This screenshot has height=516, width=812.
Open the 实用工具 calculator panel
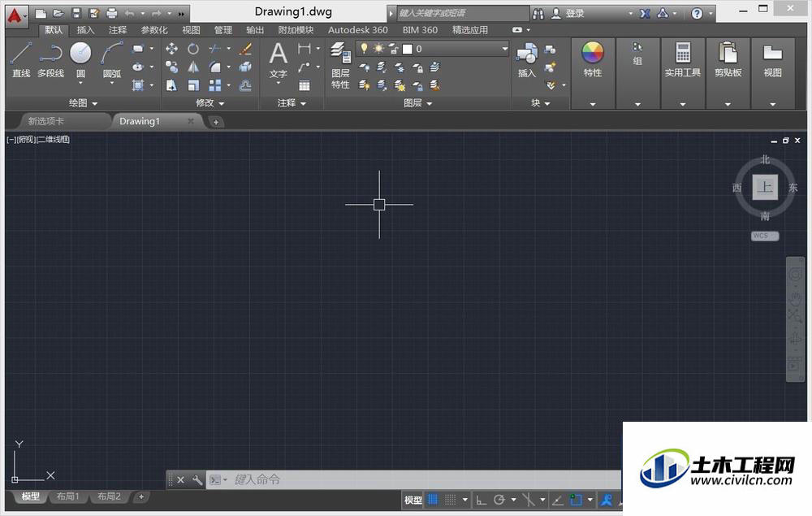pyautogui.click(x=683, y=59)
